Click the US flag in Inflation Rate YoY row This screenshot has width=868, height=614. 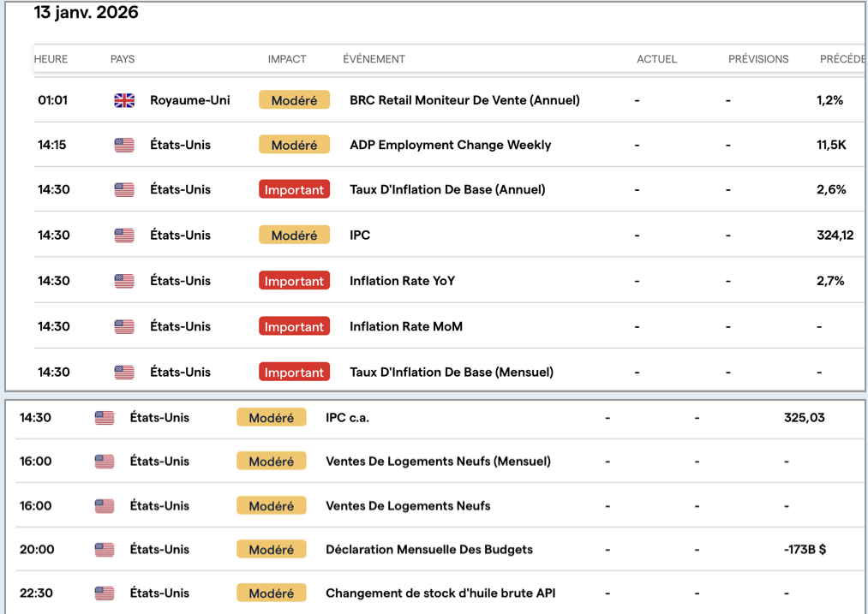(x=124, y=281)
